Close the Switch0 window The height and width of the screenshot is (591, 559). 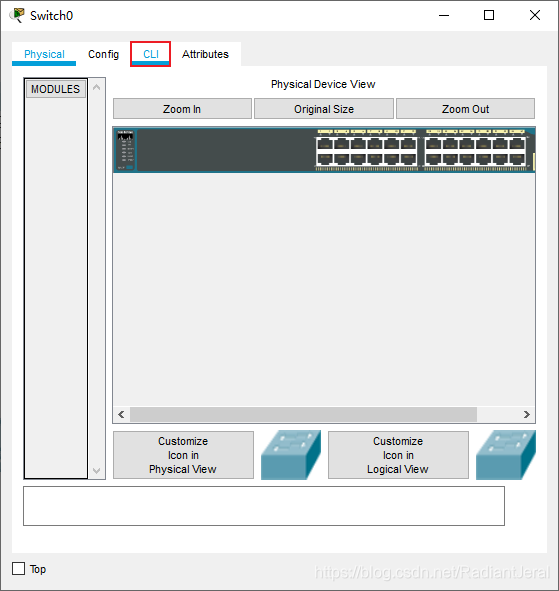click(534, 15)
